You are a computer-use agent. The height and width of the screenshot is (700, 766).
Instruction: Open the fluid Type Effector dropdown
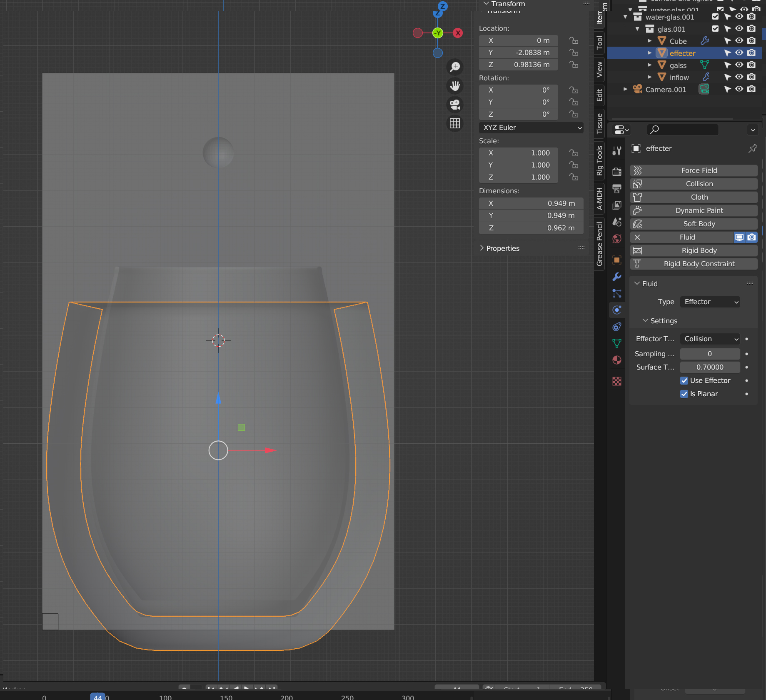710,302
